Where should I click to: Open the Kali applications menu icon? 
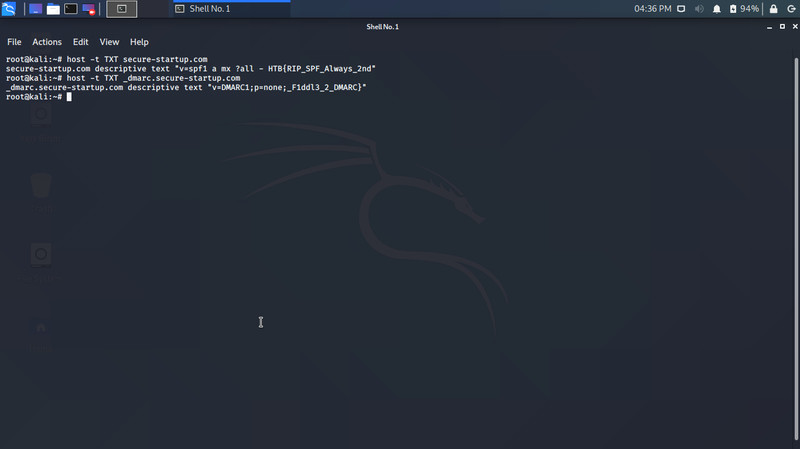point(9,9)
